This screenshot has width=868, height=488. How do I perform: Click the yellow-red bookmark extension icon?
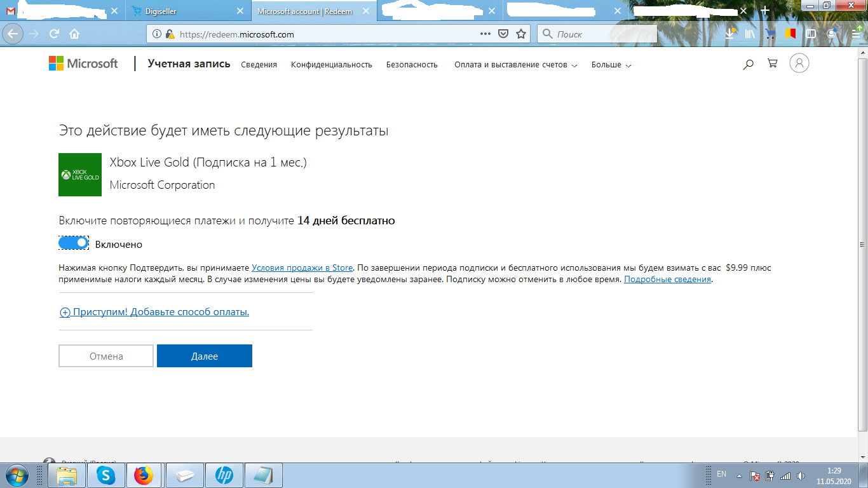[x=790, y=34]
